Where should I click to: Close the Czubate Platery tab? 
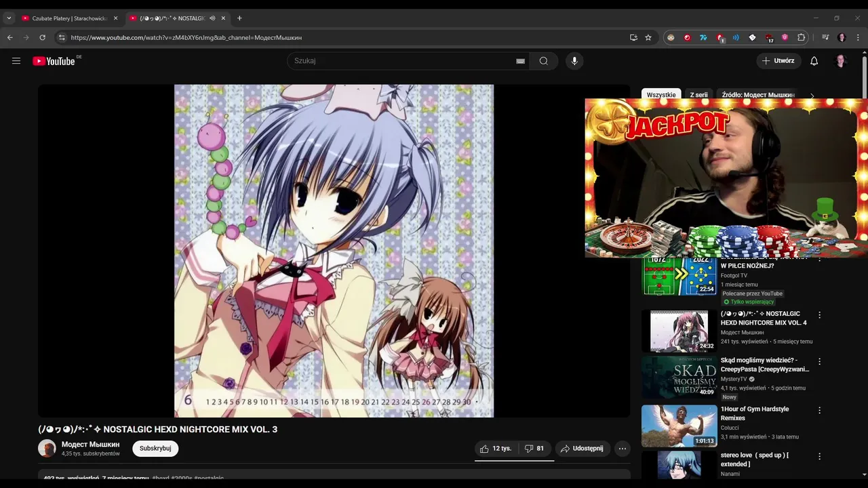pyautogui.click(x=115, y=18)
